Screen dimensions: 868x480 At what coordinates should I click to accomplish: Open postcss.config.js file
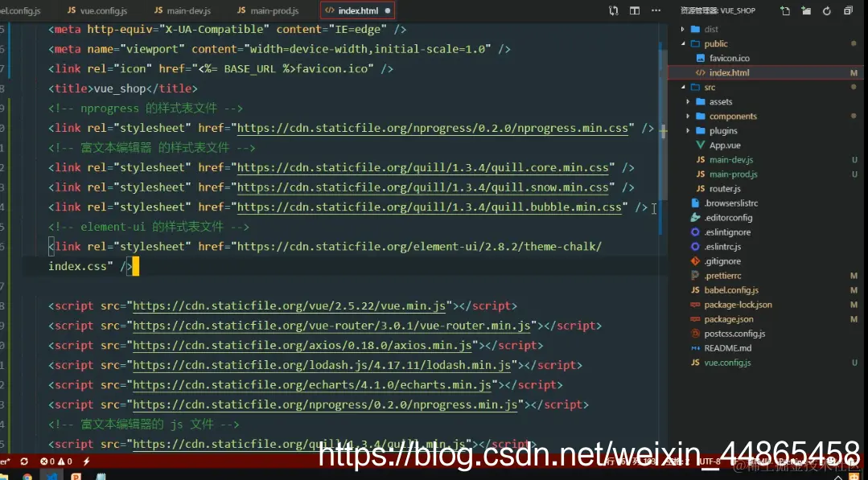734,334
